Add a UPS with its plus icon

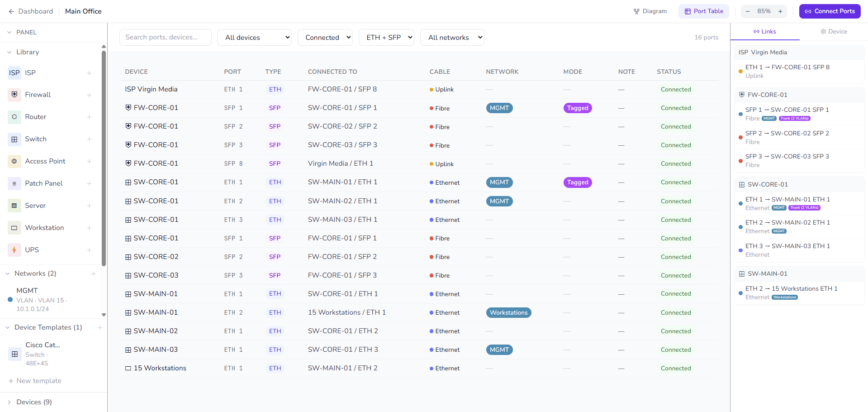tap(90, 250)
